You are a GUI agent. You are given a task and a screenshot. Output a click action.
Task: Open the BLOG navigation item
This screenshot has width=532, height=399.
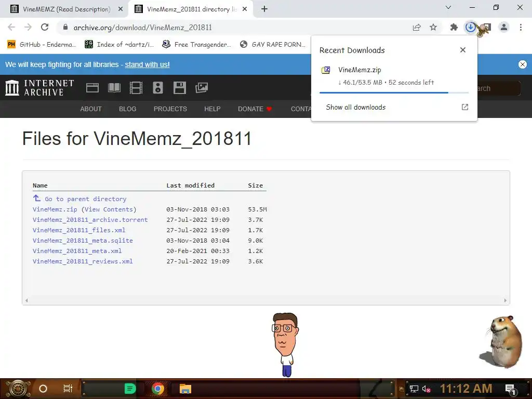(128, 109)
